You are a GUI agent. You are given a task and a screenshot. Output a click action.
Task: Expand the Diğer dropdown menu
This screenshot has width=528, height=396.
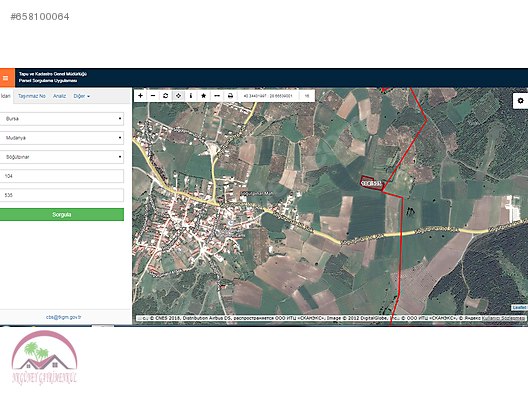coord(81,96)
